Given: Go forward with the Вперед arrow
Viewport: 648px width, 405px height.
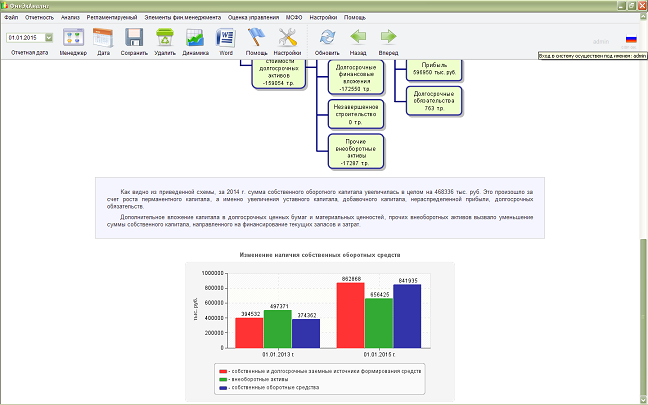Looking at the screenshot, I should coord(388,37).
